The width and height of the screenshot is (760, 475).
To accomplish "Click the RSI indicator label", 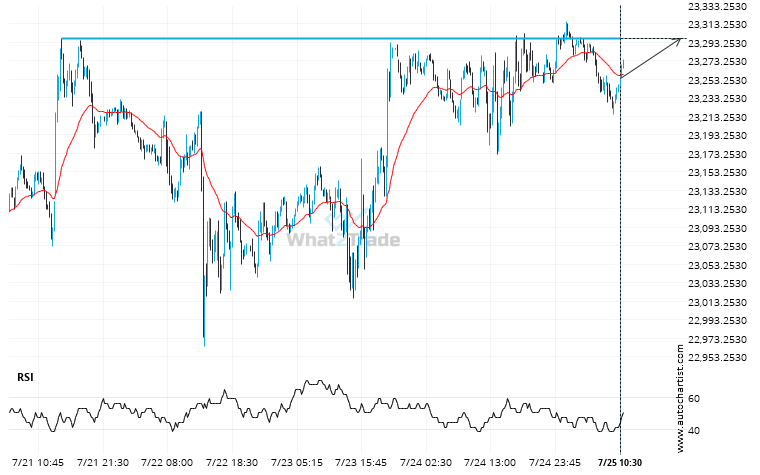I will 25,377.
